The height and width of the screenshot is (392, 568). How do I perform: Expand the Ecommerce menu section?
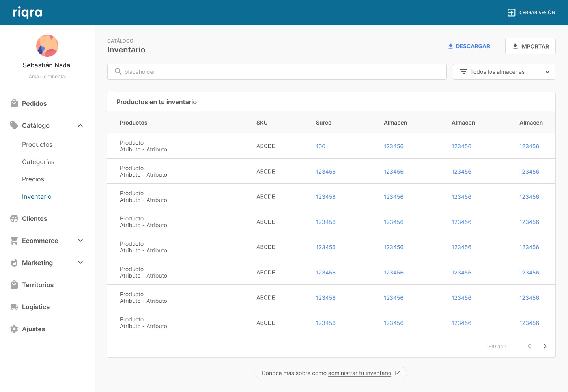point(80,241)
